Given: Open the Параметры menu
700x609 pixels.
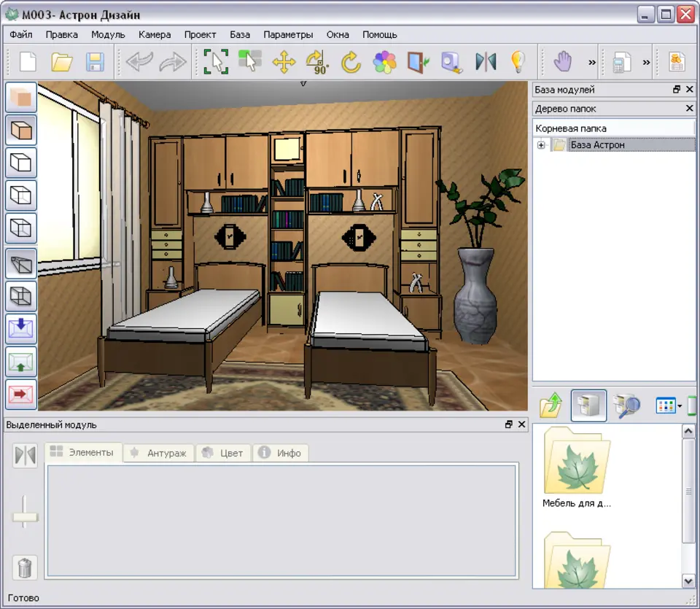Looking at the screenshot, I should click(x=288, y=34).
